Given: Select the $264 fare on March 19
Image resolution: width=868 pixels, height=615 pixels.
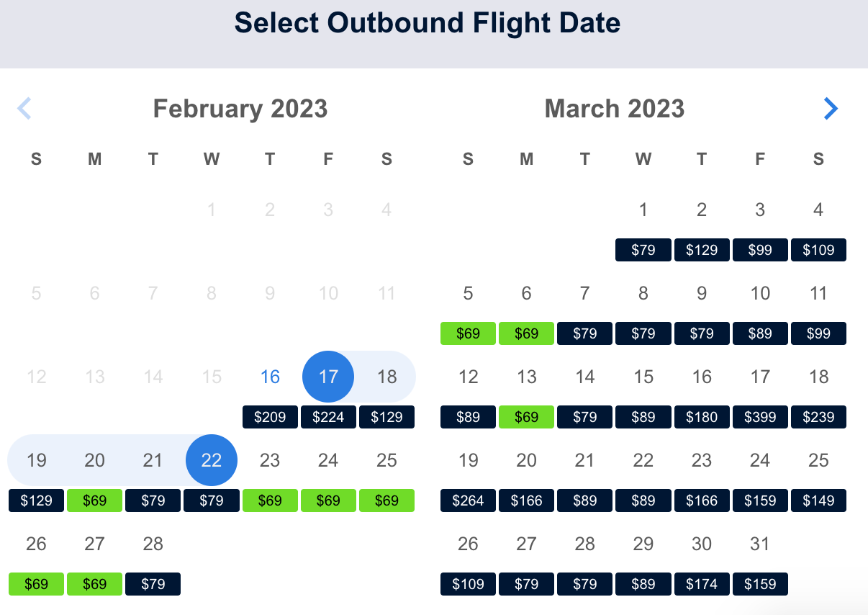Looking at the screenshot, I should pos(468,500).
